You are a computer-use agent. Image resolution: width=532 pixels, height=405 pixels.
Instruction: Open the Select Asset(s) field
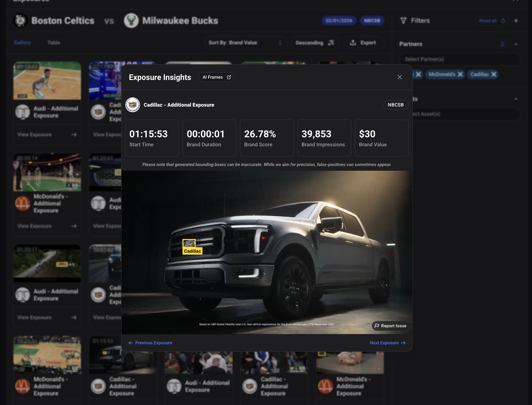[x=466, y=114]
